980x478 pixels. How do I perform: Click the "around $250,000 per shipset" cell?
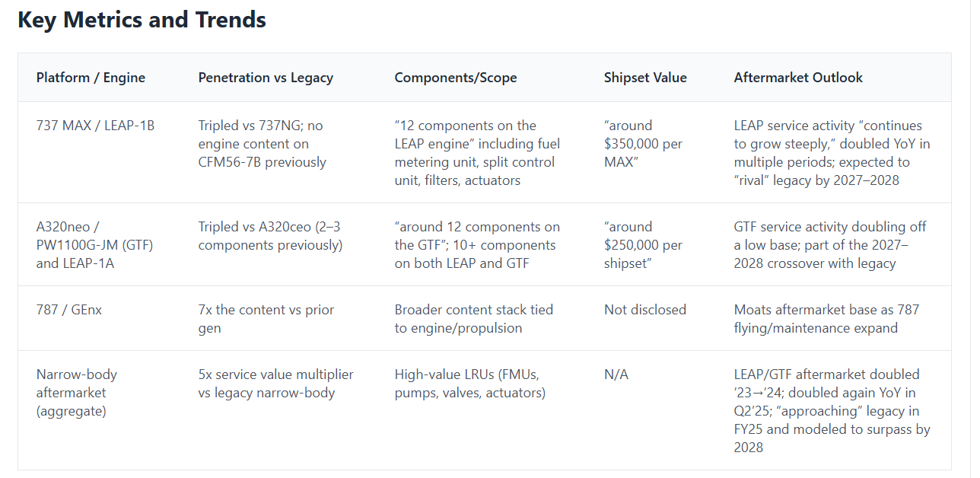coord(643,245)
